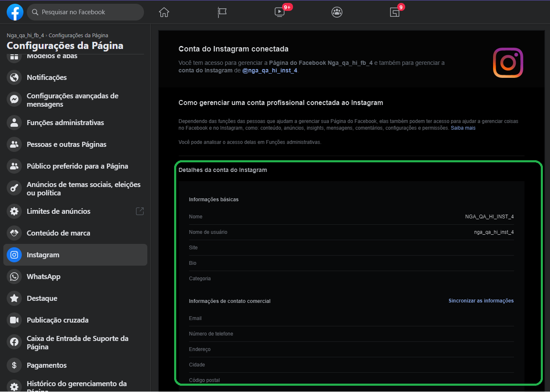The width and height of the screenshot is (550, 392).
Task: Select the Instagram settings item
Action: 75,255
